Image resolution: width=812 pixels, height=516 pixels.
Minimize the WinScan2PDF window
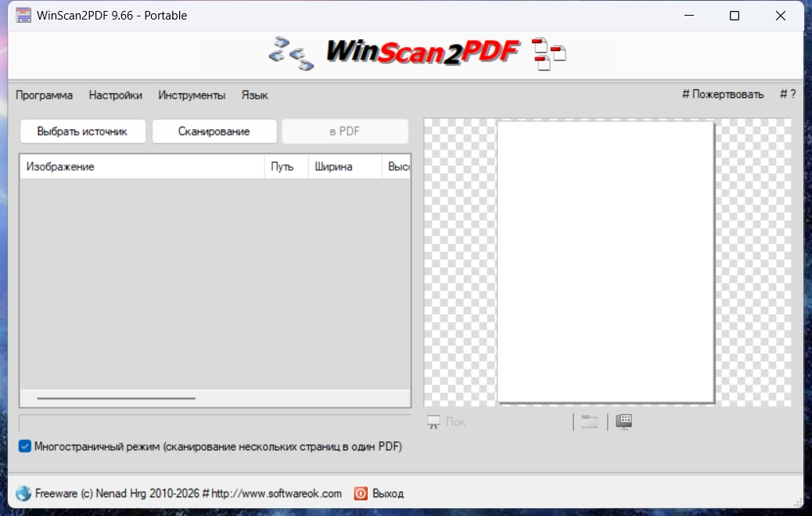[688, 16]
